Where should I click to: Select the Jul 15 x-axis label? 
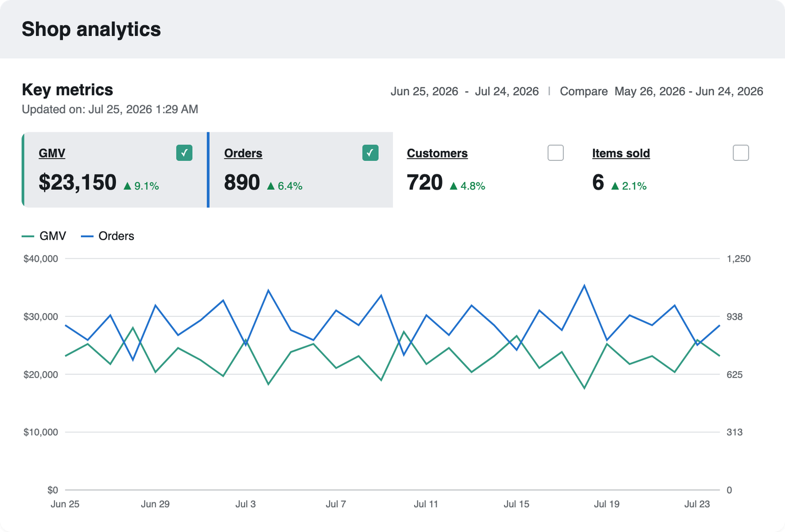[516, 504]
